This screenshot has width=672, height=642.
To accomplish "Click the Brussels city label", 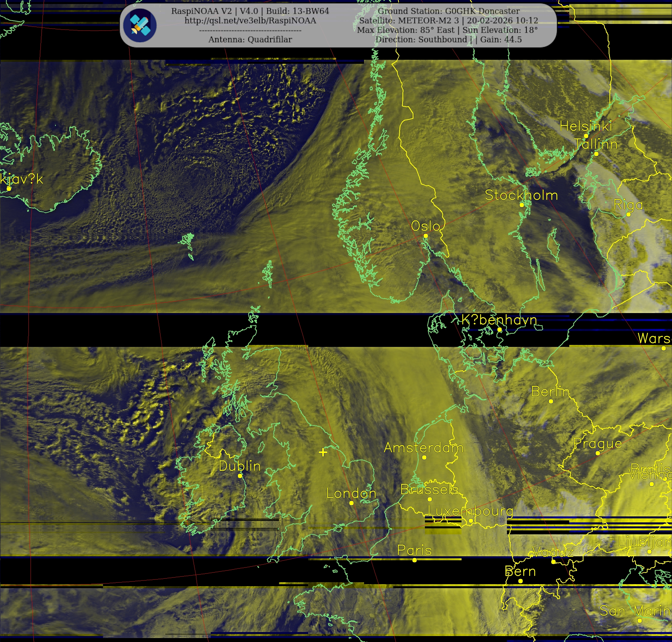I will click(x=429, y=490).
